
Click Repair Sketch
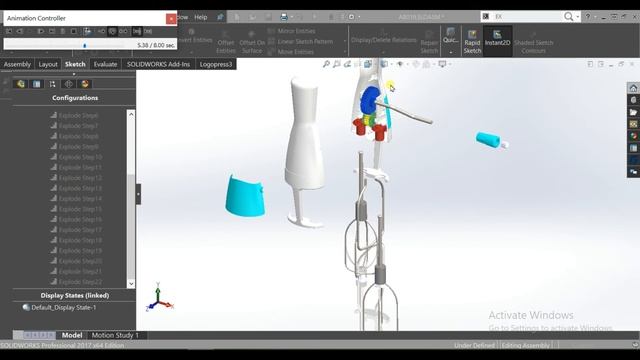(429, 42)
